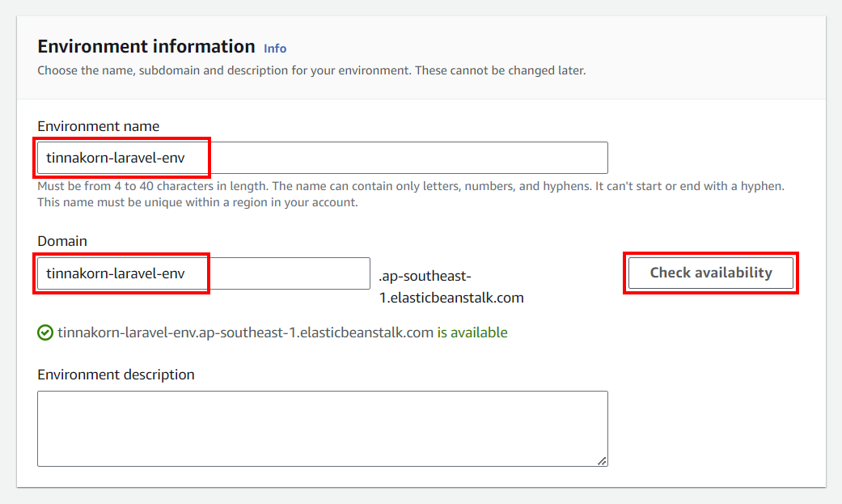
Task: Click the Info link beside Environment information
Action: pyautogui.click(x=275, y=49)
